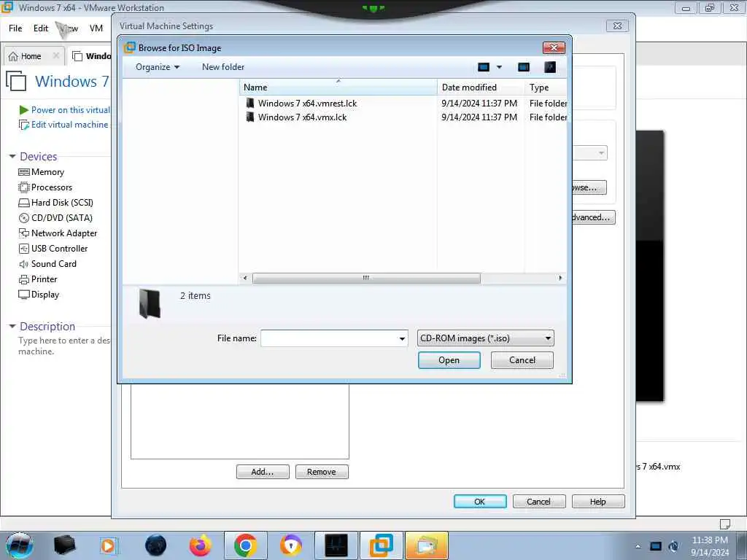Click the network icon in the system tray

point(656,546)
